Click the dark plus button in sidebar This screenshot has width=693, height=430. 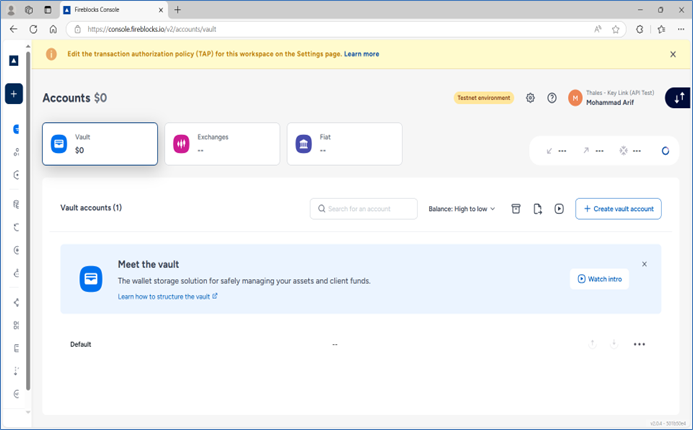[14, 94]
